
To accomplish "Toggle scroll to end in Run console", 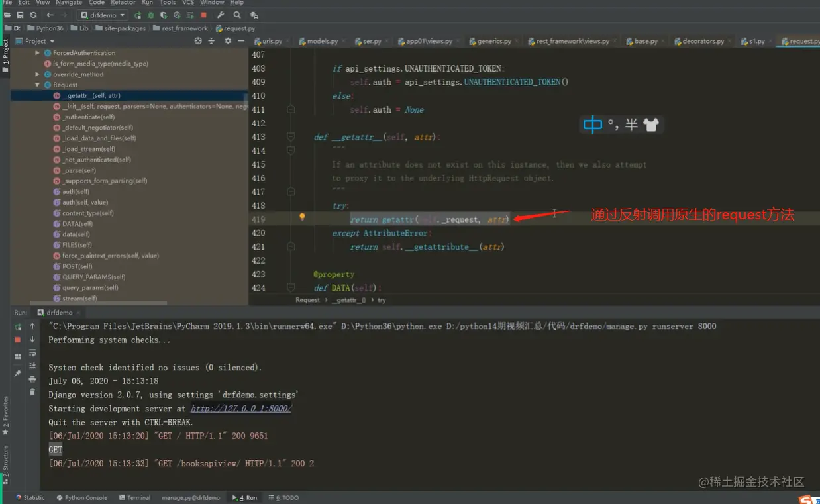I will (x=32, y=366).
